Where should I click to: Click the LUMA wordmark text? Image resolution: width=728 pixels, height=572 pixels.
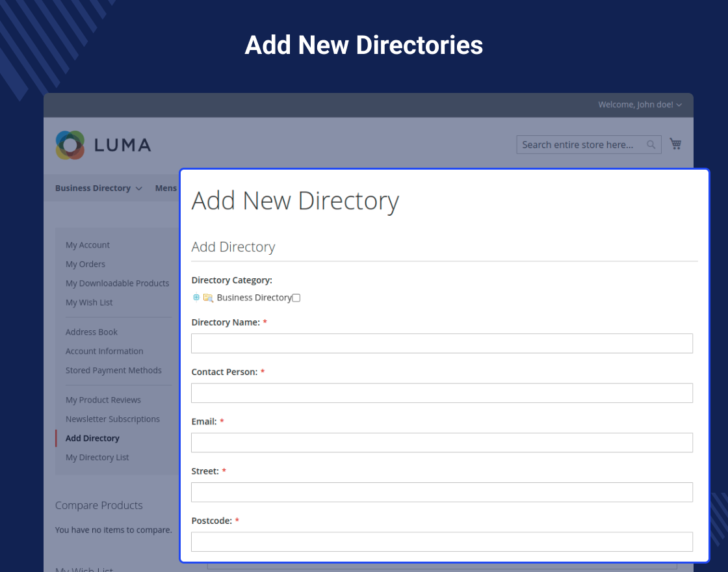click(x=123, y=146)
